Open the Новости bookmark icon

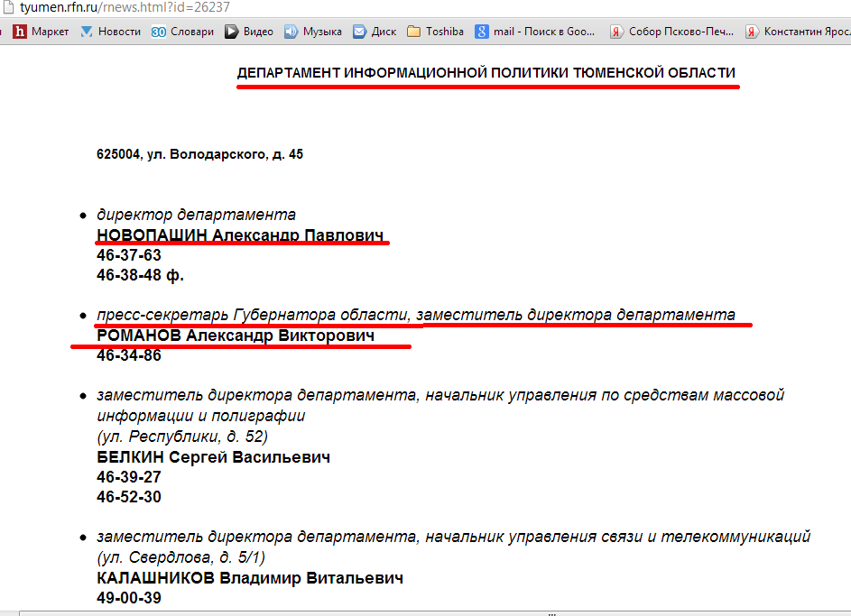coord(87,32)
